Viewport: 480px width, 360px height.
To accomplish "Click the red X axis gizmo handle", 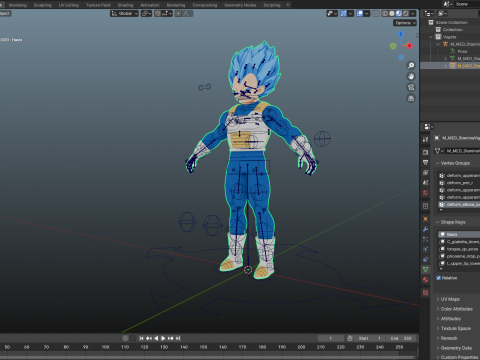I will coord(409,46).
